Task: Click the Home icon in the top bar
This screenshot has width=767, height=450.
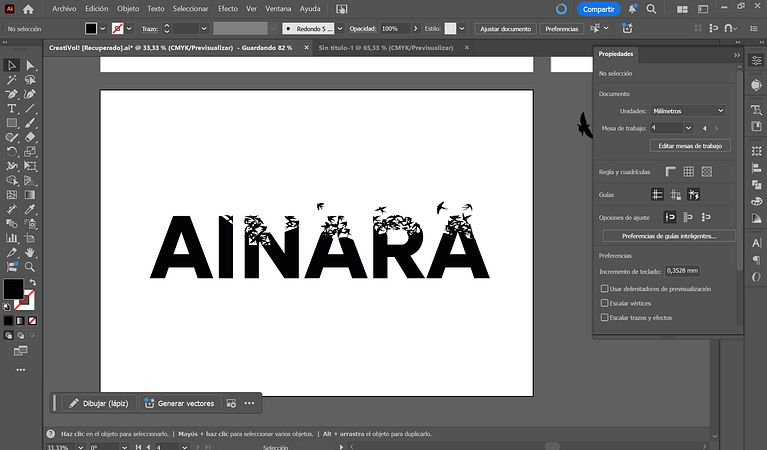Action: pyautogui.click(x=29, y=8)
